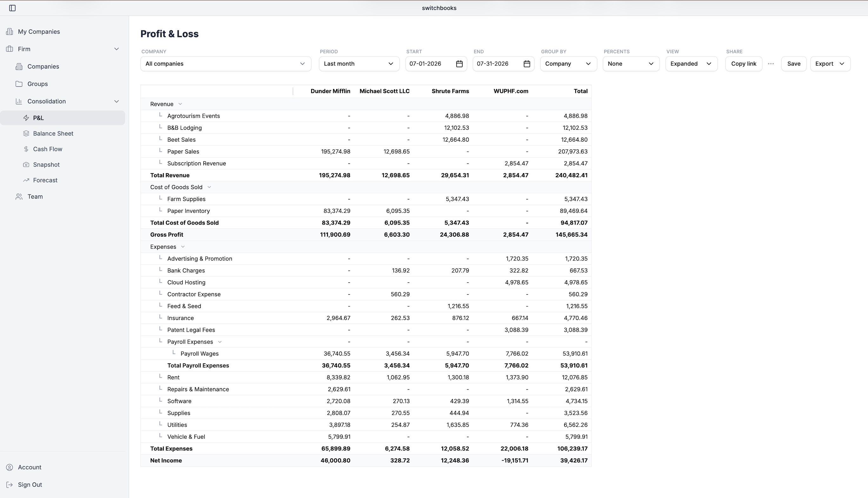868x498 pixels.
Task: Collapse the Consolidation section chevron
Action: click(x=117, y=101)
